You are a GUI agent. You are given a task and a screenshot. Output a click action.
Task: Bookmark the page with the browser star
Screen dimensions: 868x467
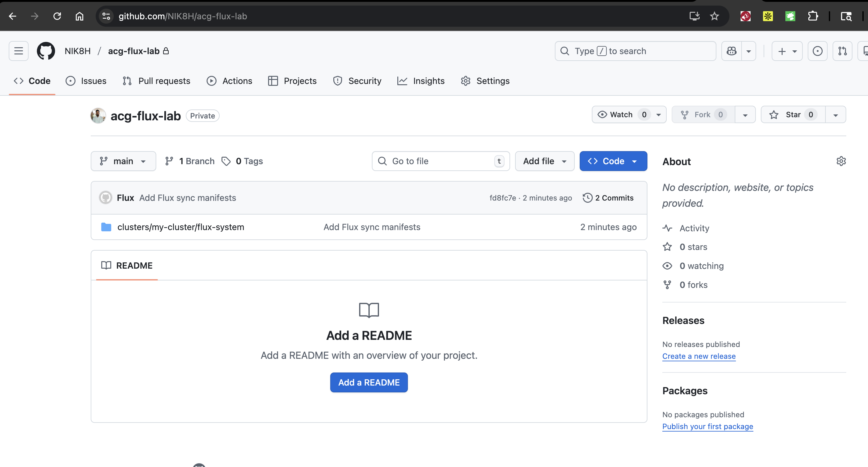tap(715, 16)
